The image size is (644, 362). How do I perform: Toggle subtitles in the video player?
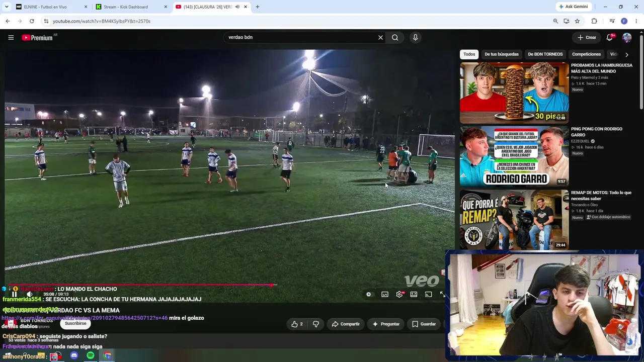[385, 295]
